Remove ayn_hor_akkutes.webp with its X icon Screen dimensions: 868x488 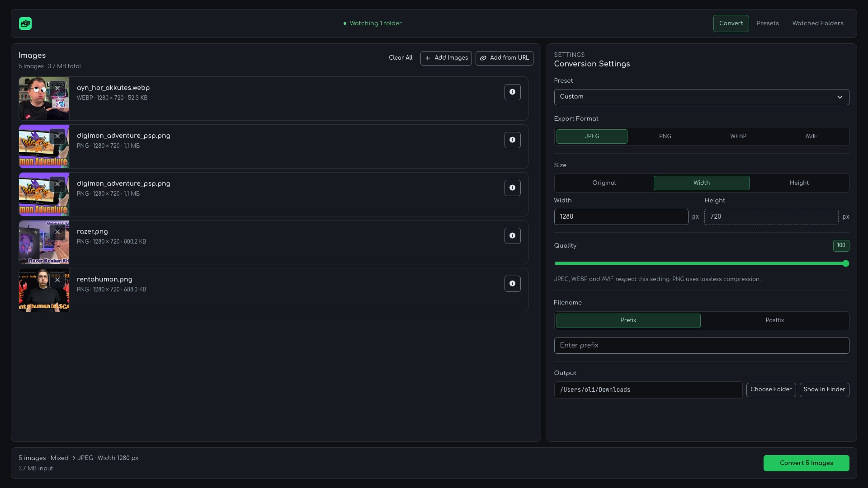[57, 89]
